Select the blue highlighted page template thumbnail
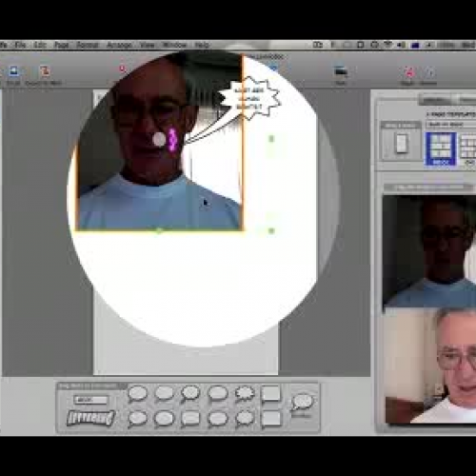Screen dimensions: 476x476 point(441,149)
